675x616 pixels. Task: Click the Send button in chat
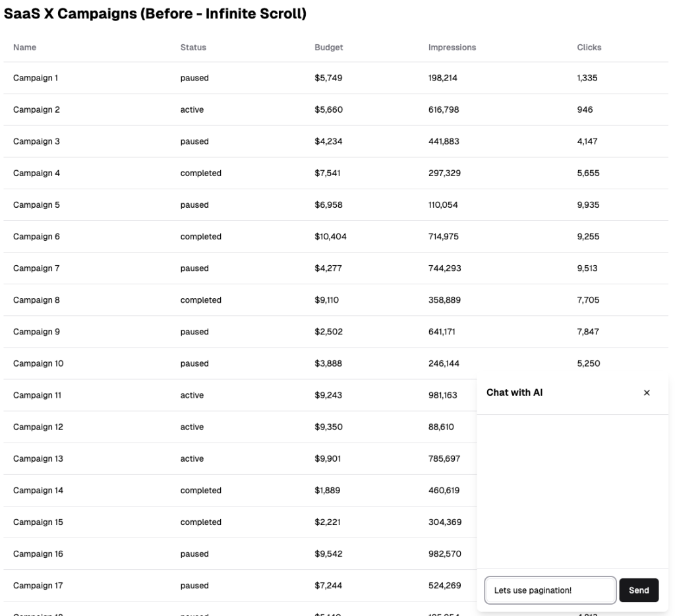click(638, 590)
